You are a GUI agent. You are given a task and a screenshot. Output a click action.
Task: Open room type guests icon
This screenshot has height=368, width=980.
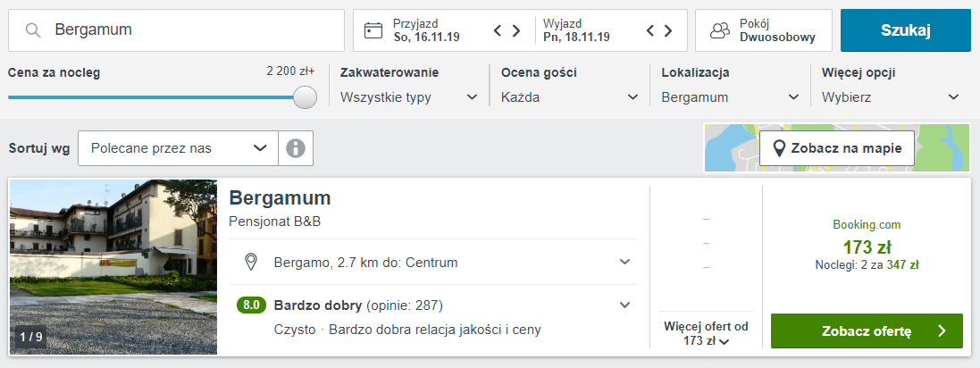(x=720, y=30)
